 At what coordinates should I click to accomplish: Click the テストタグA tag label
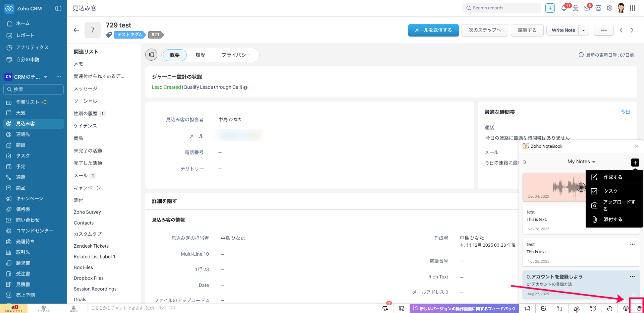(x=129, y=35)
